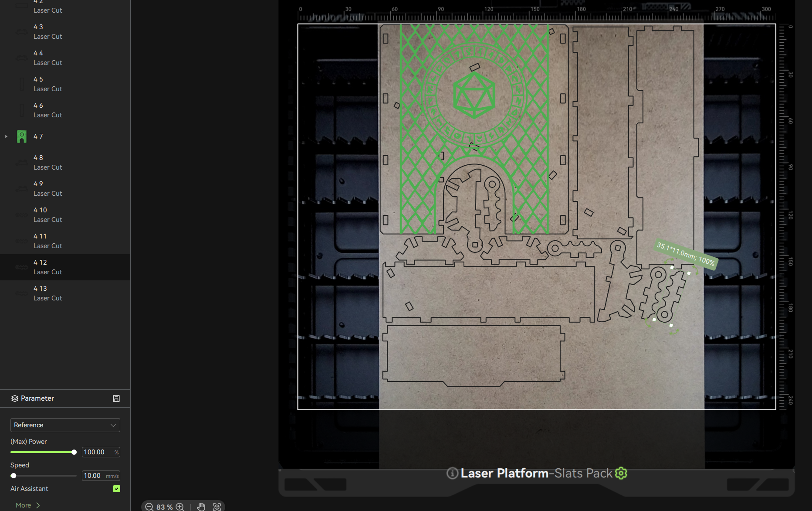Click the Laser Platform info icon
Image resolution: width=812 pixels, height=511 pixels.
452,473
